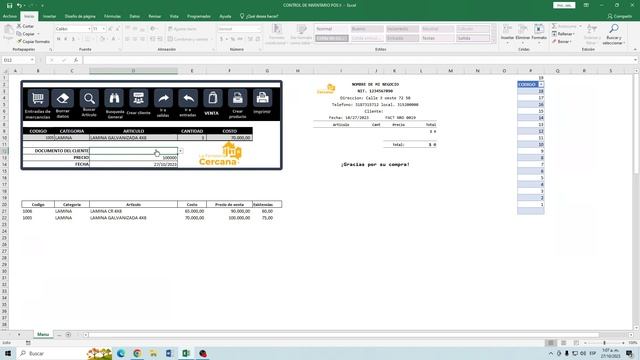Open Word from the Windows taskbar
The image size is (640, 360).
click(x=169, y=353)
